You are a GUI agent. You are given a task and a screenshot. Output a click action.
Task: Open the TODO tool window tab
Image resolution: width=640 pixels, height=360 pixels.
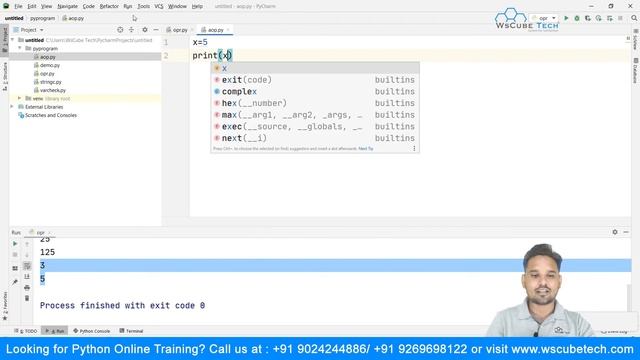[x=26, y=331]
